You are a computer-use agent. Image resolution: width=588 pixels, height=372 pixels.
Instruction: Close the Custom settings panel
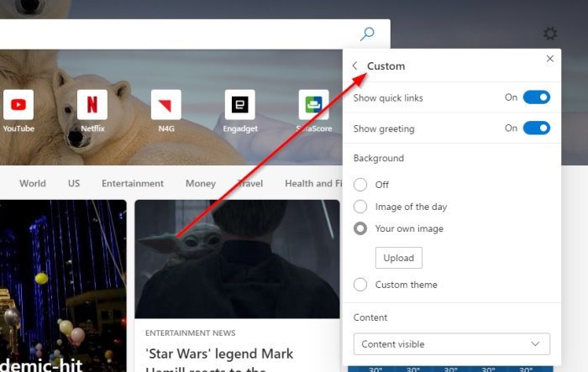pyautogui.click(x=550, y=59)
